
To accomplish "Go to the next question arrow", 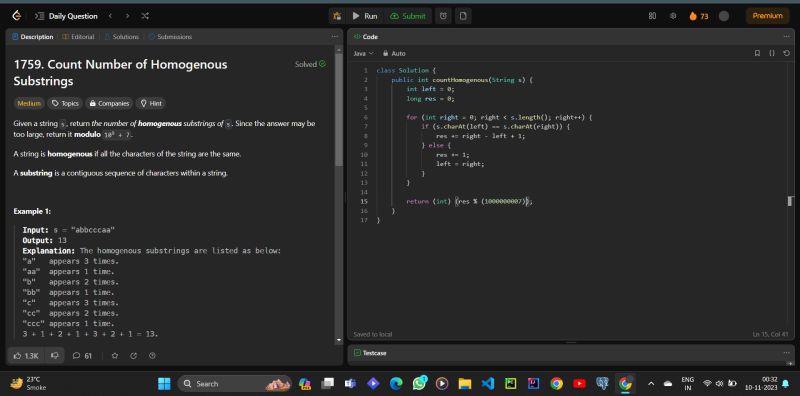I will click(x=128, y=16).
